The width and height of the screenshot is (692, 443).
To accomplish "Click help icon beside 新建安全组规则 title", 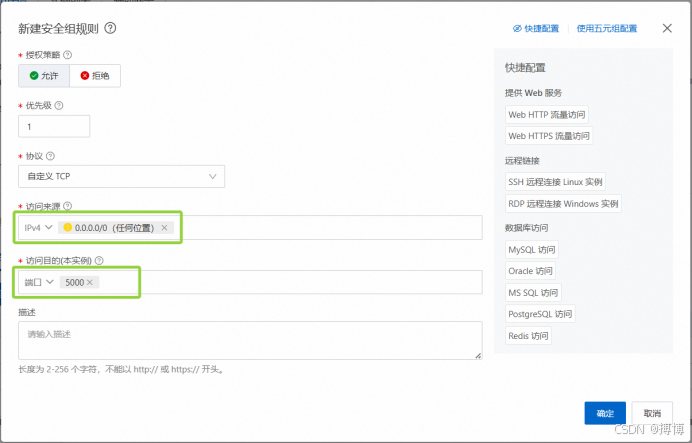I will click(110, 29).
